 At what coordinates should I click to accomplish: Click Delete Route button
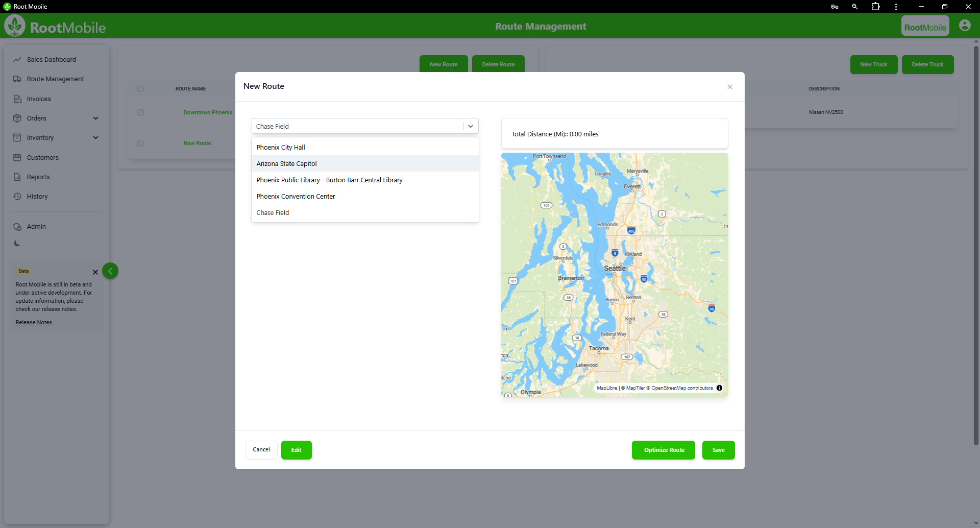[x=498, y=64]
